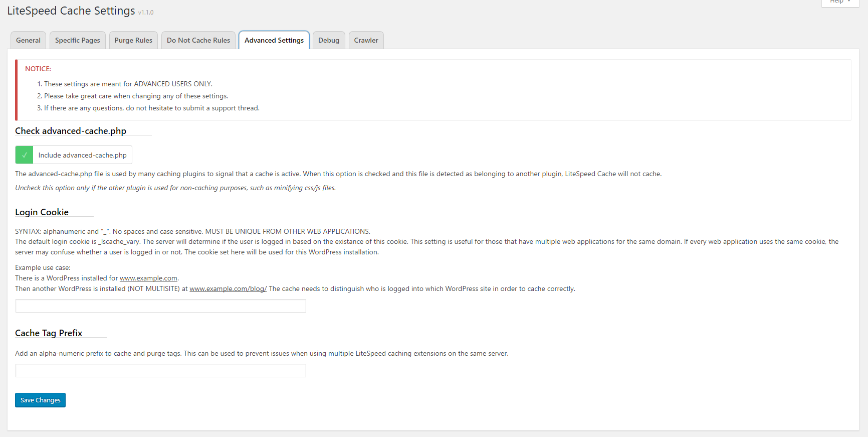Screen dimensions: 868x437
Task: Save the settings with Save Changes
Action: [40, 400]
